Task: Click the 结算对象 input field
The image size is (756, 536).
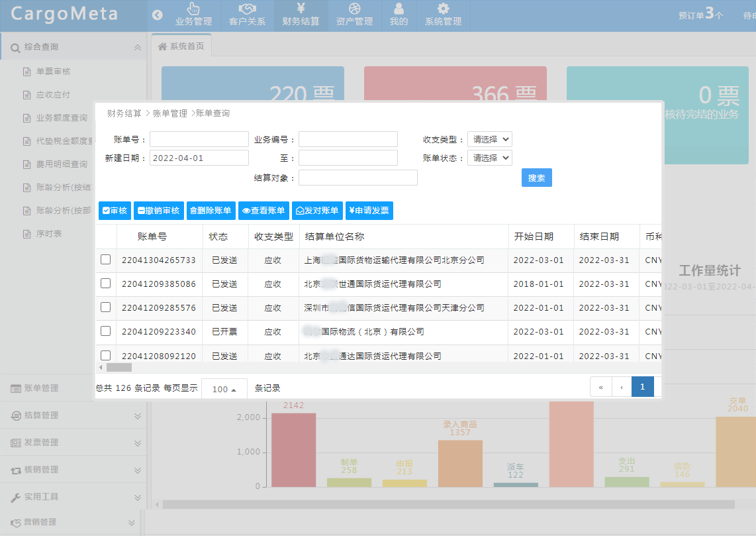Action: 357,178
